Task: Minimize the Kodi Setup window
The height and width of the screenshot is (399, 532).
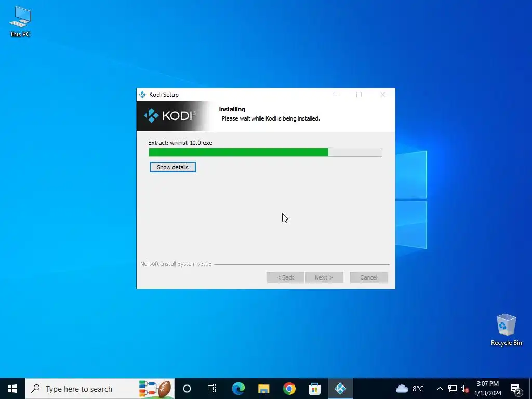Action: [x=336, y=95]
